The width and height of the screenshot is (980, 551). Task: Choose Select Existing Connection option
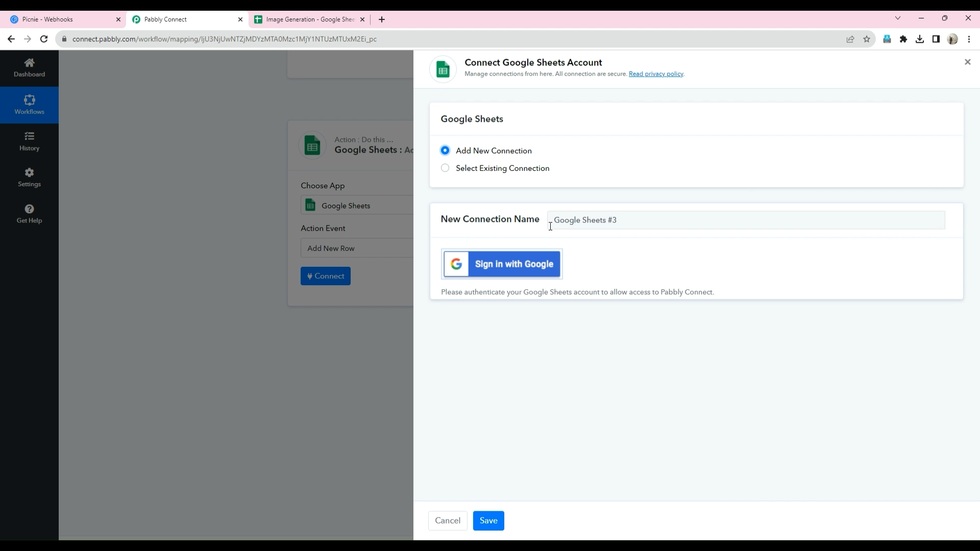(x=445, y=168)
